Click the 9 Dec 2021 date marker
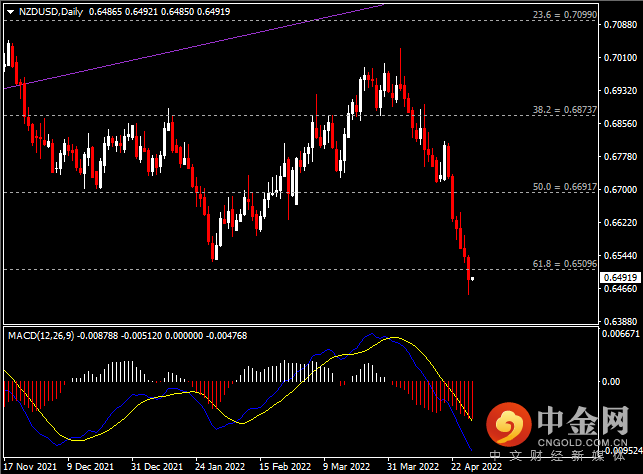The height and width of the screenshot is (474, 643). [90, 467]
